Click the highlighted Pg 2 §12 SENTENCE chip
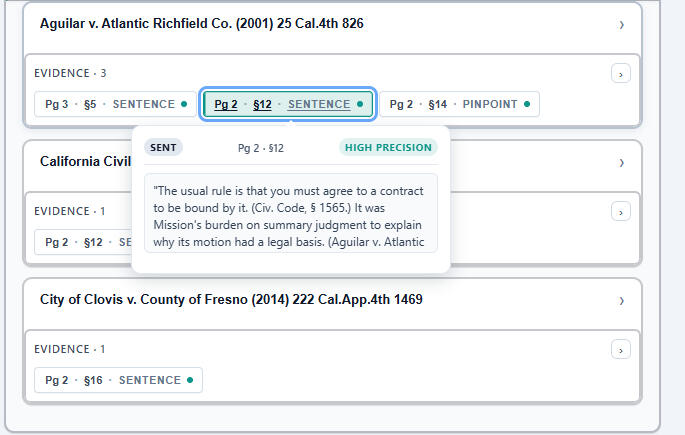The height and width of the screenshot is (435, 685). [288, 104]
